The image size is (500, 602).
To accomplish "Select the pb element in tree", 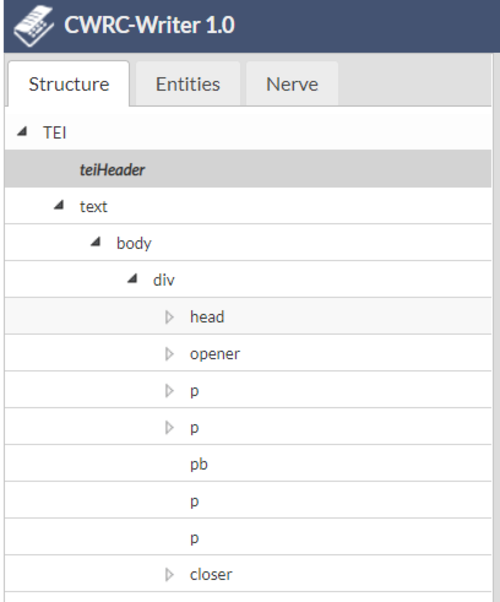I will click(199, 465).
